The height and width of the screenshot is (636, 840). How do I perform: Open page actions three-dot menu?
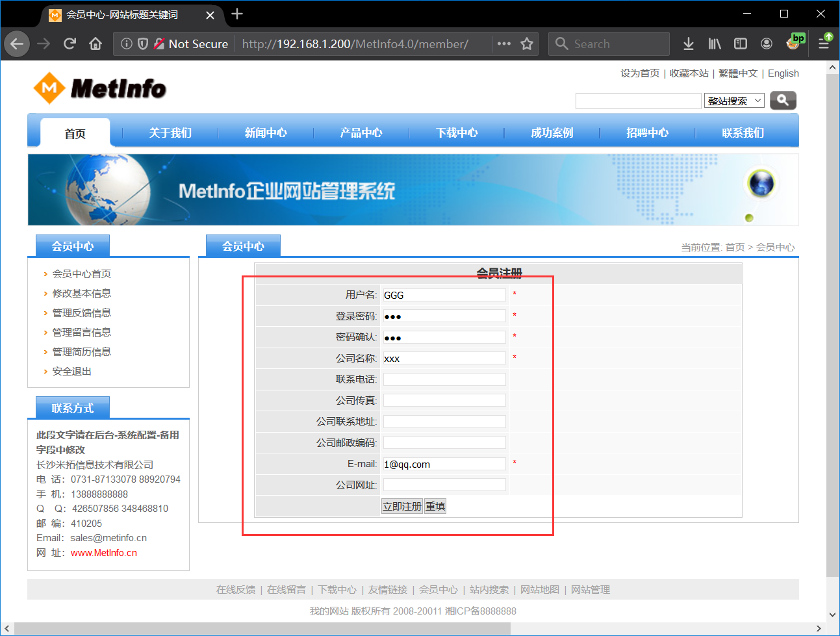point(504,44)
